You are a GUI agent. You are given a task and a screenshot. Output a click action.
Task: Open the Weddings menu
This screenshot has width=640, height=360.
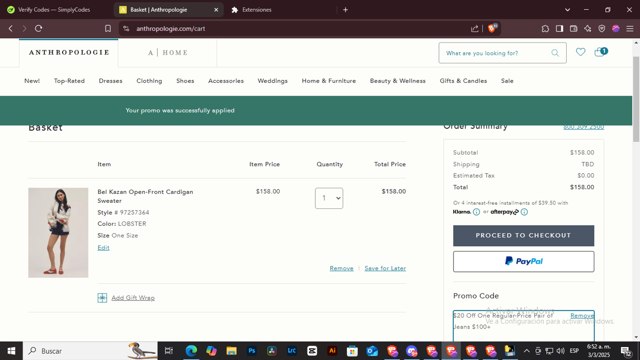(272, 81)
